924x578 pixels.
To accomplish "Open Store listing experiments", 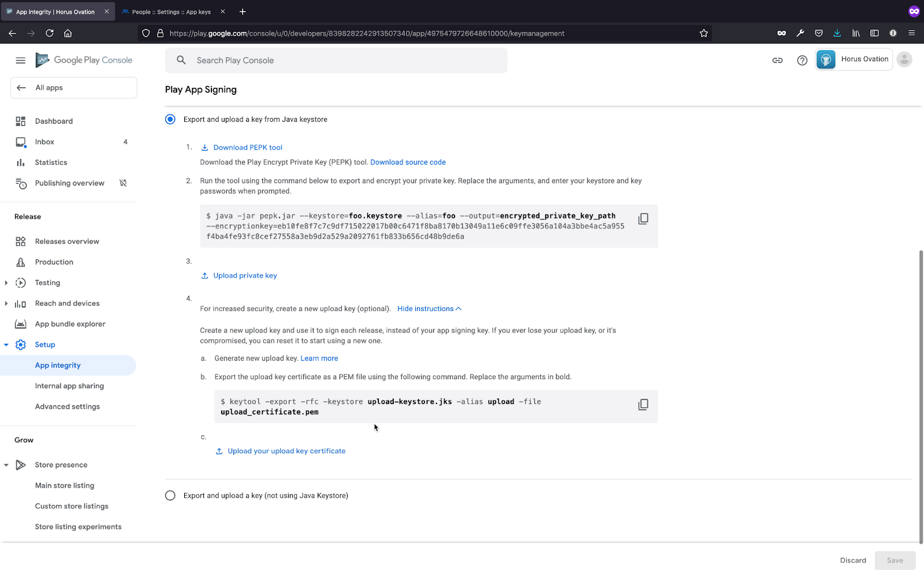I will tap(78, 527).
